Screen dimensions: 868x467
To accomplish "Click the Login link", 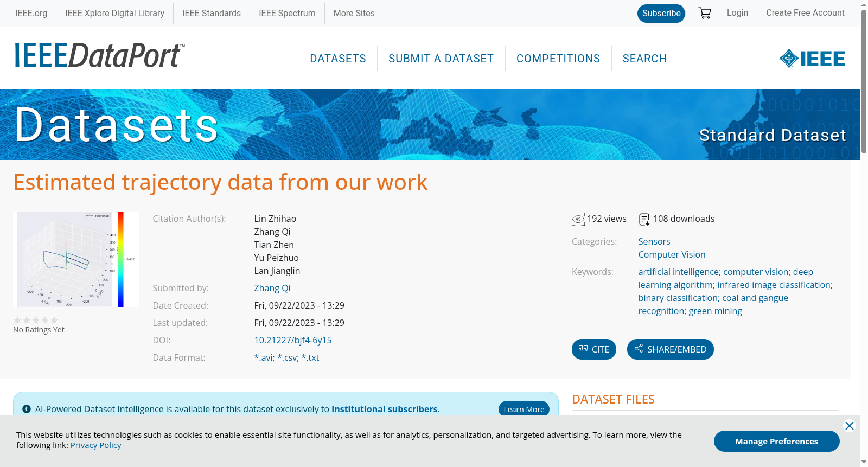I will coord(737,12).
